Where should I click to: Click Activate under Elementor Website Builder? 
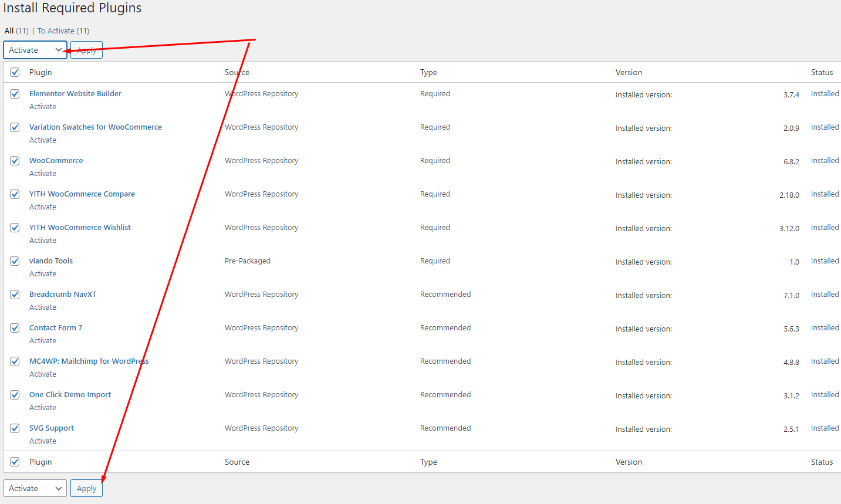point(43,107)
